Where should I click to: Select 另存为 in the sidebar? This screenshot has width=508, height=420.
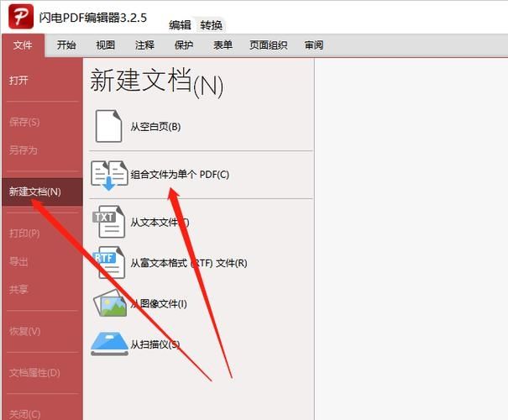tap(23, 150)
